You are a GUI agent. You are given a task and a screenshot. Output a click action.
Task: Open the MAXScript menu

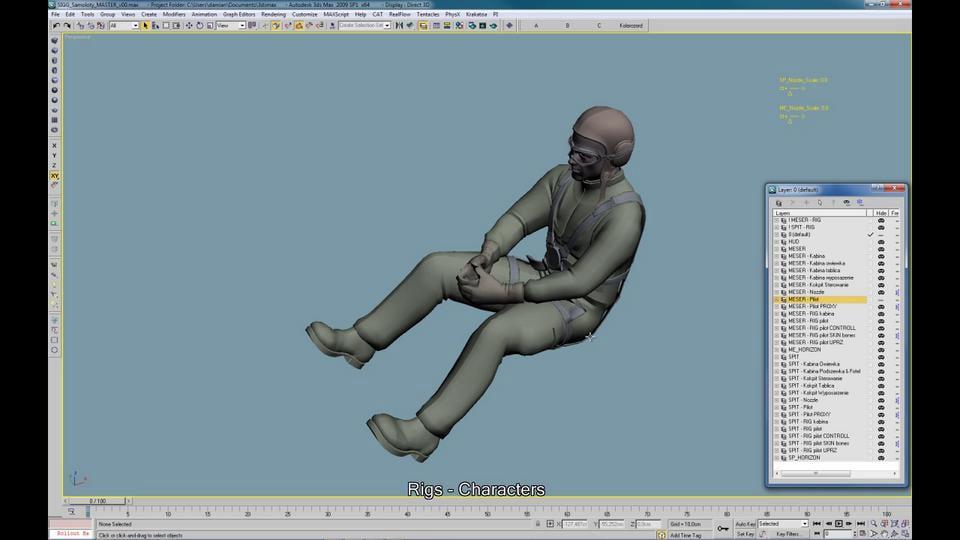[x=336, y=14]
